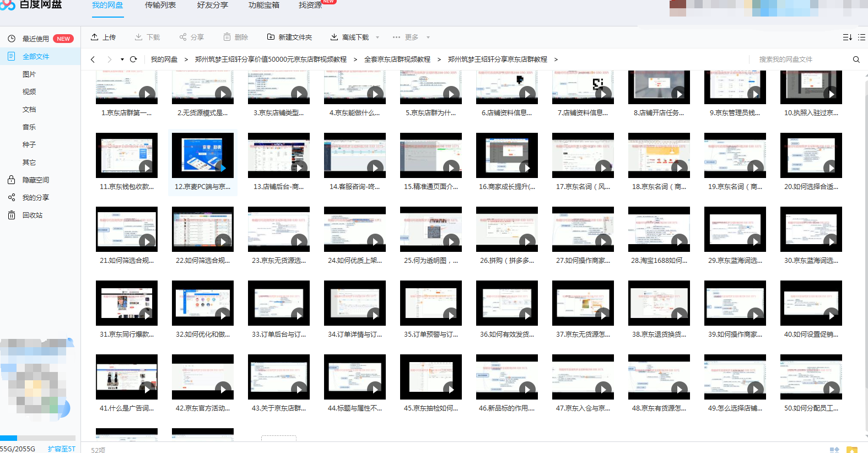Viewport: 868px width, 453px height.
Task: Open 找资源 tab
Action: pyautogui.click(x=310, y=6)
